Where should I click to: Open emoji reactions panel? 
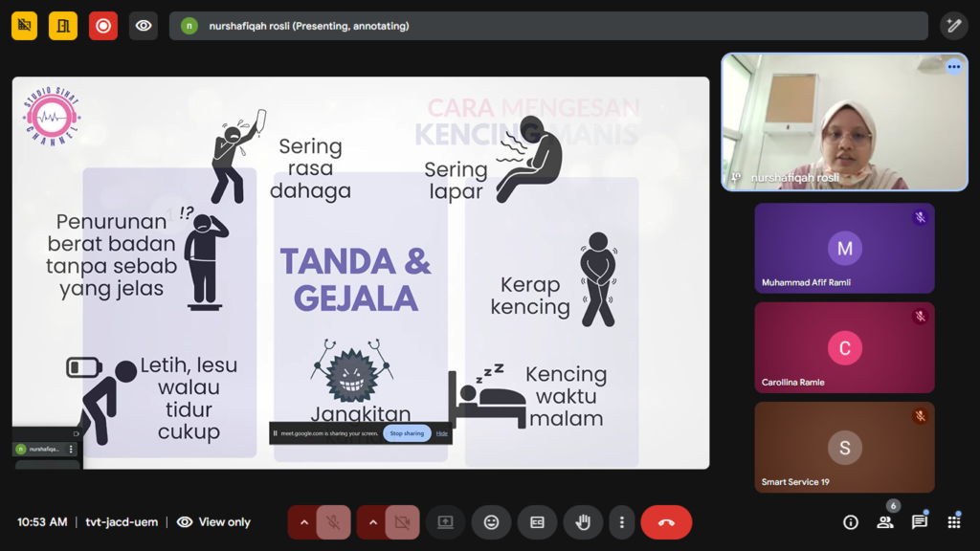491,522
